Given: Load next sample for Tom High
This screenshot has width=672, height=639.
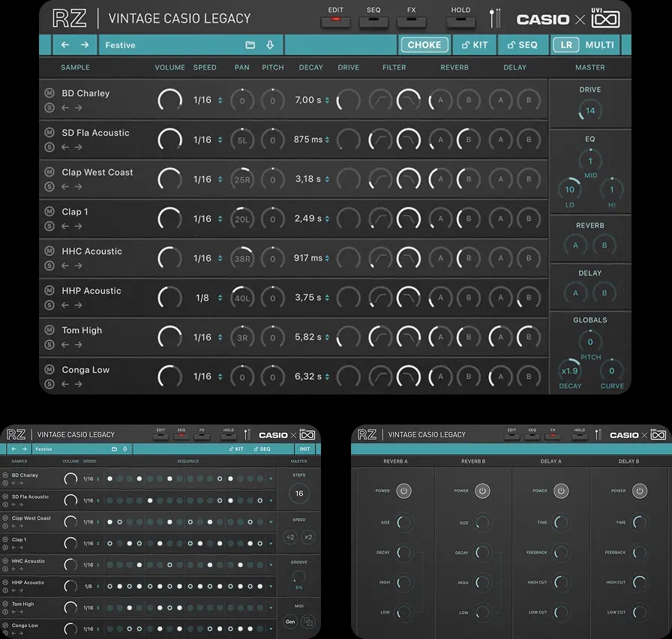Looking at the screenshot, I should 78,345.
